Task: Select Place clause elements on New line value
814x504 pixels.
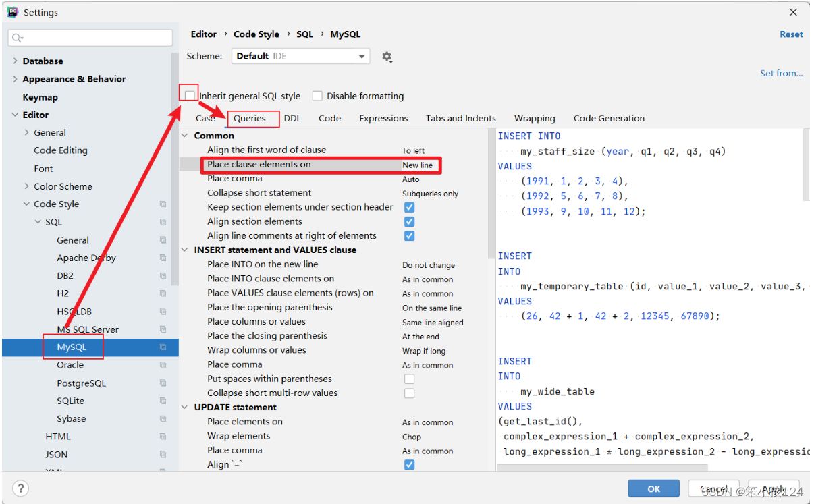Action: coord(418,165)
